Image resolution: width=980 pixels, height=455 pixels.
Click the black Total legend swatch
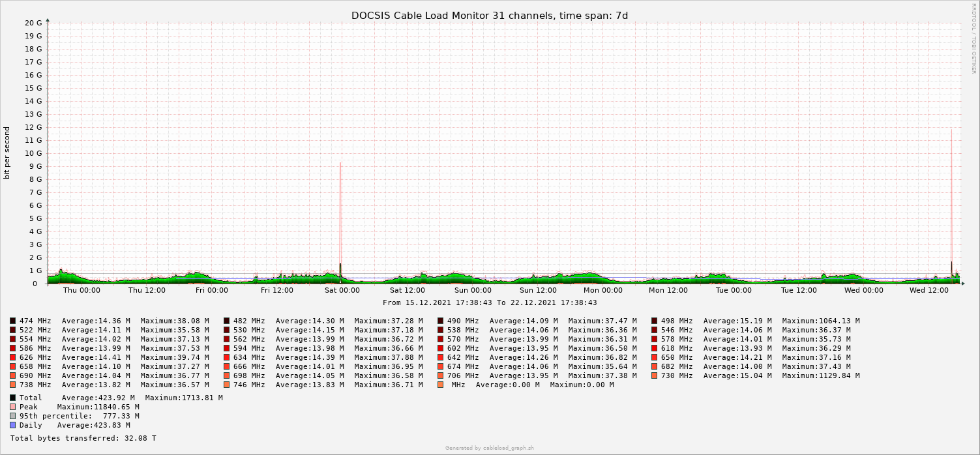click(x=13, y=398)
